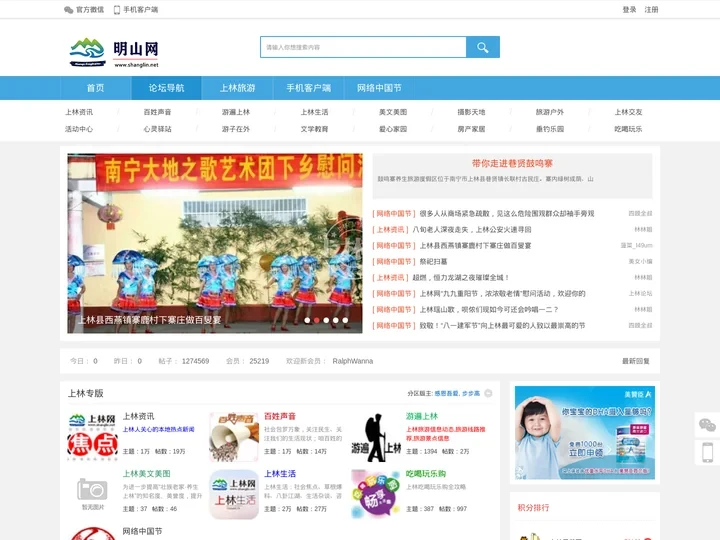
Task: Open 上林生活 sub-navigation link
Action: click(315, 112)
